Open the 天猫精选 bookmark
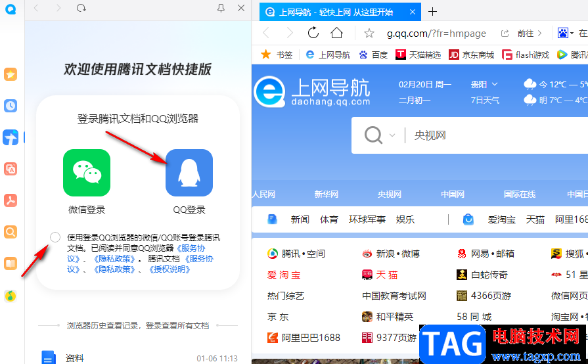588x364 pixels. 418,55
